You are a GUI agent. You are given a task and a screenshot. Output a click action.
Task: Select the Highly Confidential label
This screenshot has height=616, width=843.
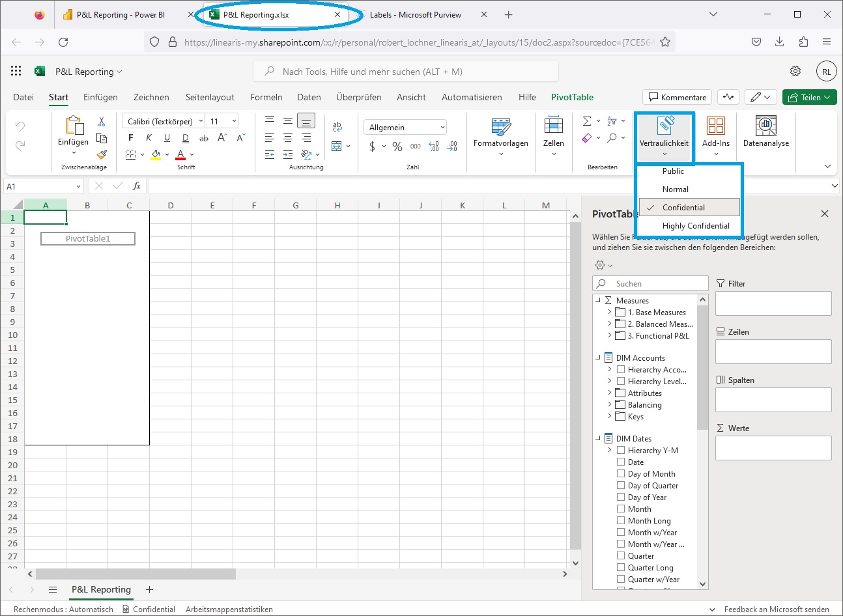click(696, 225)
